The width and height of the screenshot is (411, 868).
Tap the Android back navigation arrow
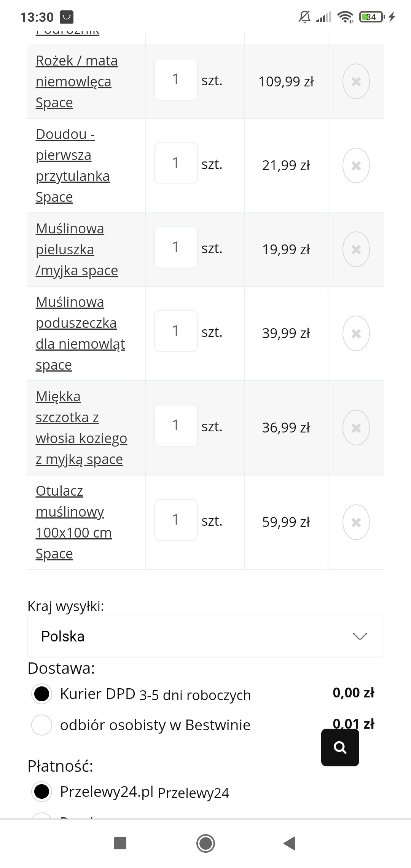[x=290, y=843]
